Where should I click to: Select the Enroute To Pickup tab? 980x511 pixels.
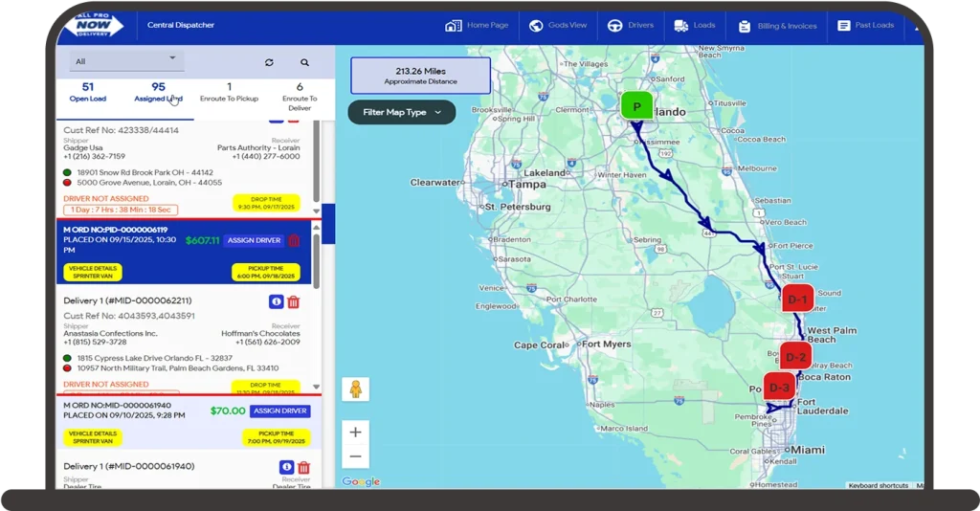(229, 92)
